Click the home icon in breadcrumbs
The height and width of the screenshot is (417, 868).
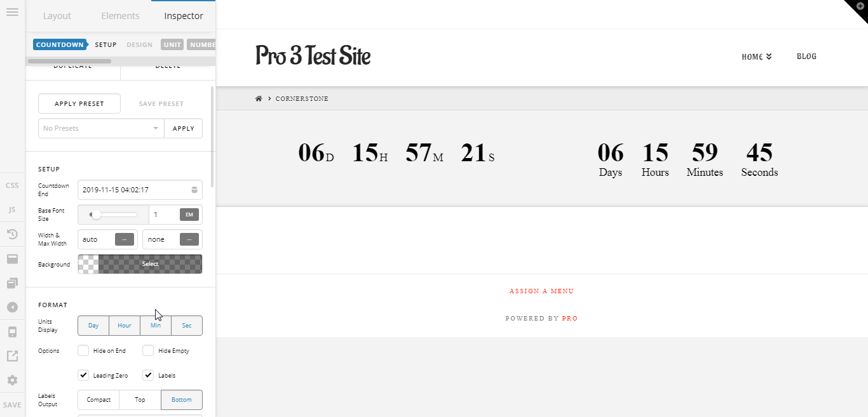coord(259,98)
